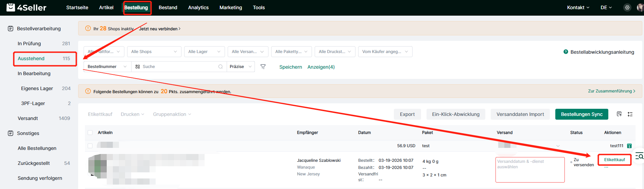The width and height of the screenshot is (644, 189).
Task: Click the Versanddatum & -dienst auswählen field
Action: [x=530, y=170]
